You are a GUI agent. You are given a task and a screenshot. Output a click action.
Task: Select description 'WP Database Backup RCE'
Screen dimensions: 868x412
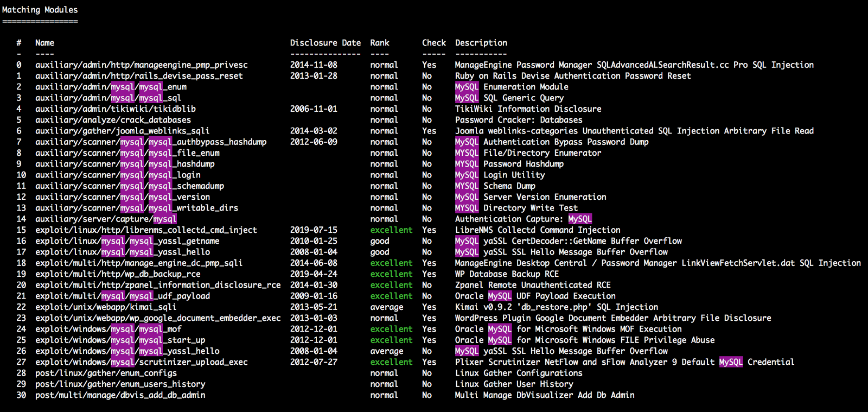(x=507, y=274)
